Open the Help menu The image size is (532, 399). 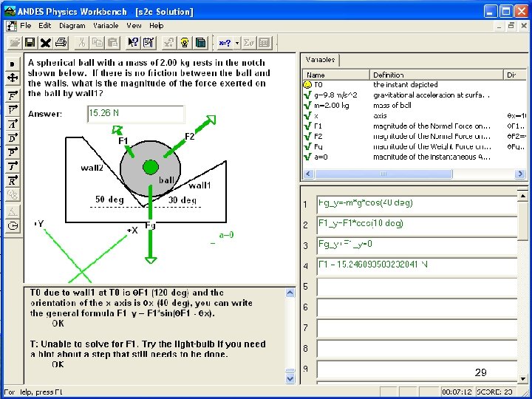(x=157, y=26)
